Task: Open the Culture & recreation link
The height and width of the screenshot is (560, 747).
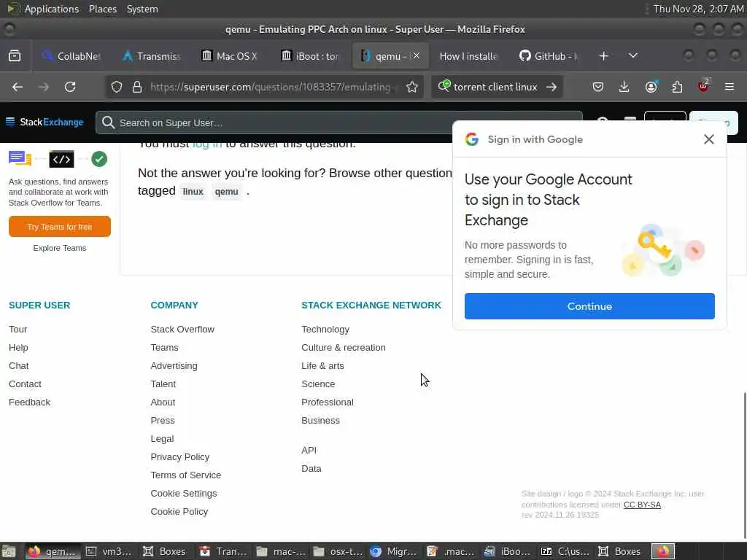Action: point(344,348)
